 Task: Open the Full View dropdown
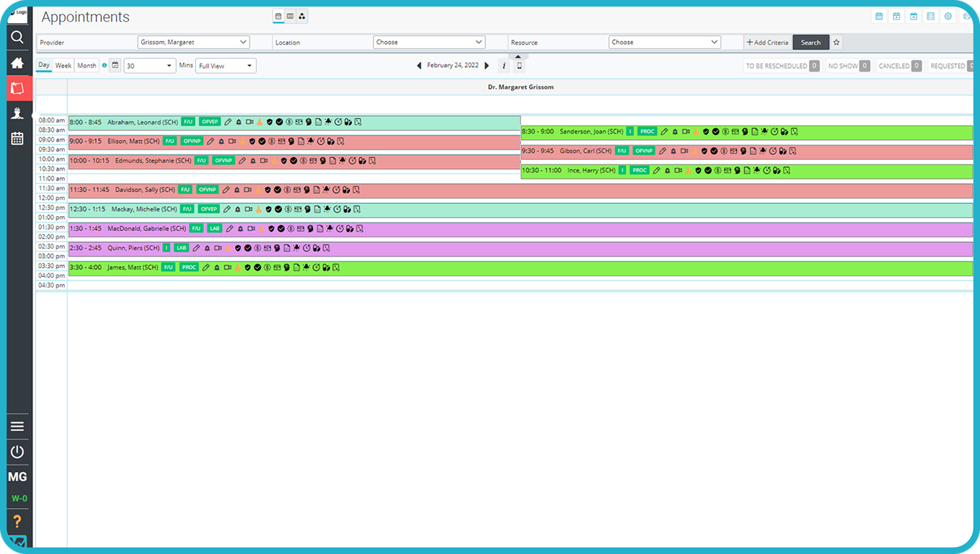[x=225, y=66]
